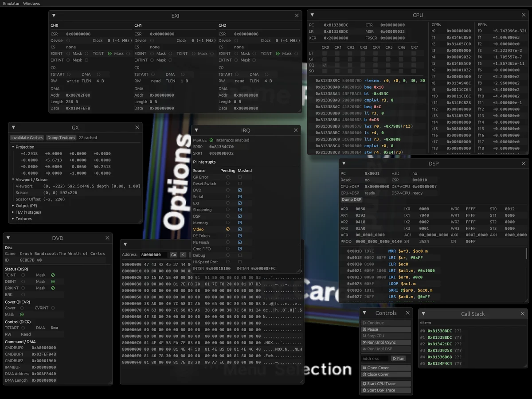The width and height of the screenshot is (532, 399).
Task: Click Run Until DSP in Controls
Action: 386,349
